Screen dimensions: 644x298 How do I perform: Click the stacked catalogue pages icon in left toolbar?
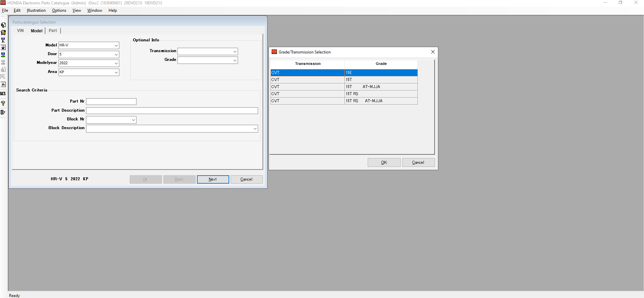(3, 25)
